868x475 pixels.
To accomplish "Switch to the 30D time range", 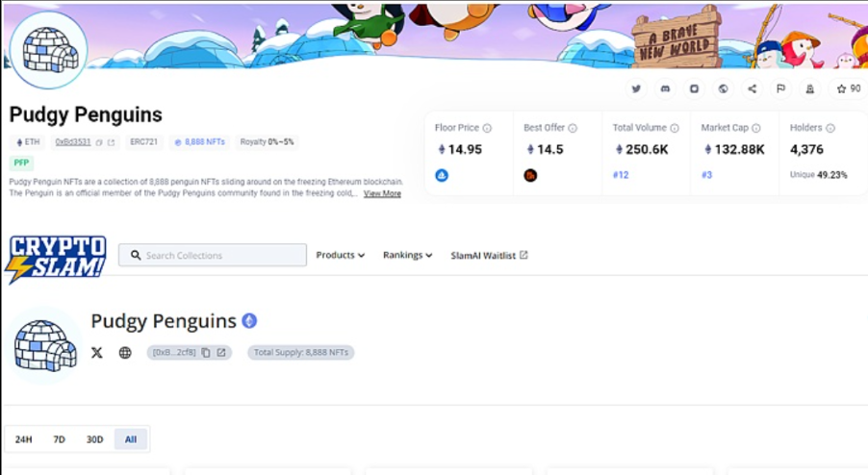I will [x=94, y=439].
